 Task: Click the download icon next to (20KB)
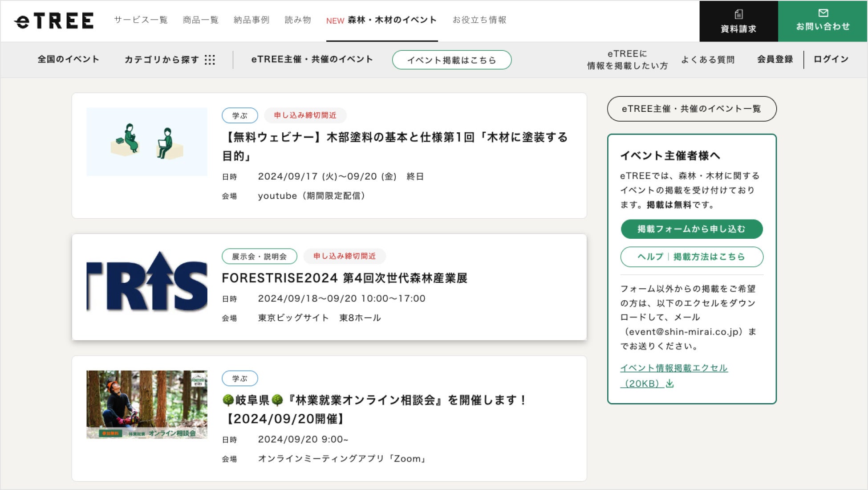[x=669, y=384]
